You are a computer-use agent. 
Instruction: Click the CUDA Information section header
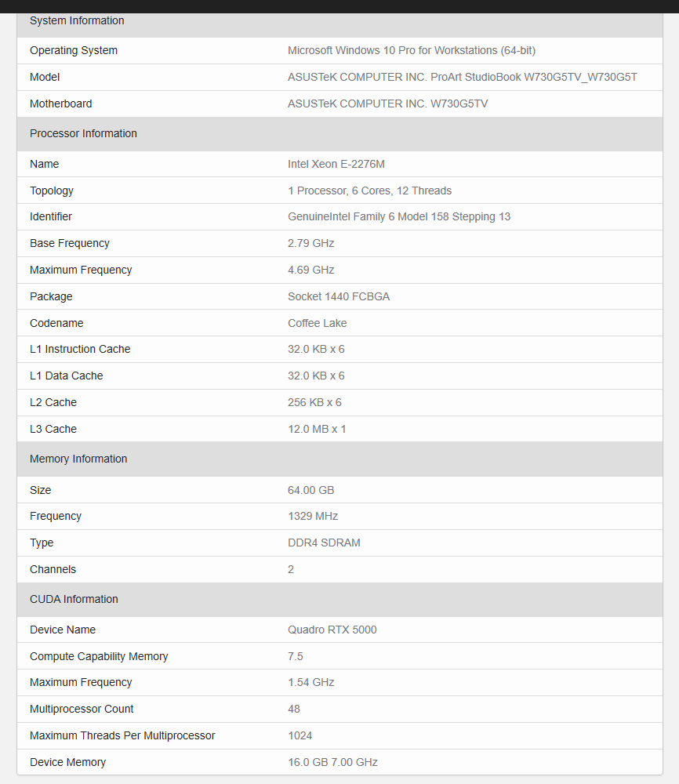(74, 599)
